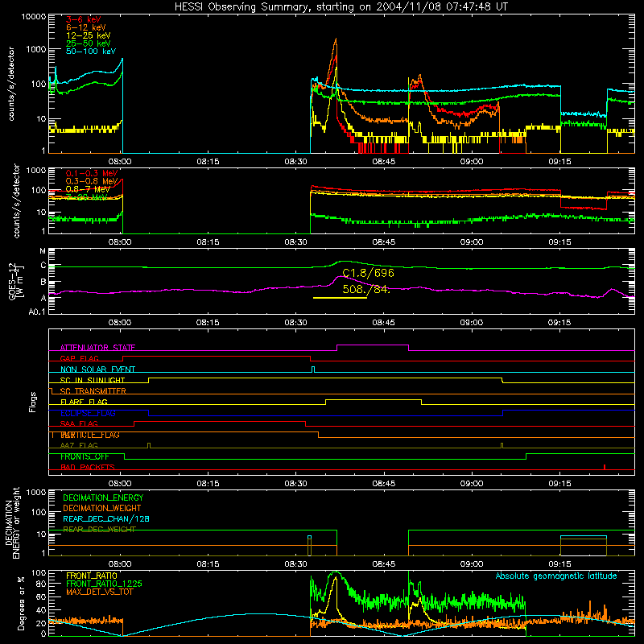644x644 pixels.
Task: Select the REAR_DEC_CHAN/128 legend label
Action: (106, 519)
